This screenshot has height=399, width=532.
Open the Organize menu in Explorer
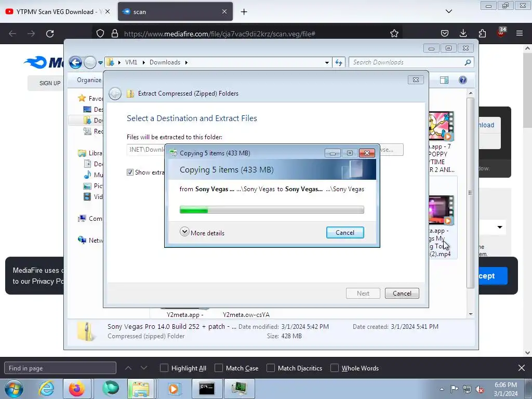89,80
